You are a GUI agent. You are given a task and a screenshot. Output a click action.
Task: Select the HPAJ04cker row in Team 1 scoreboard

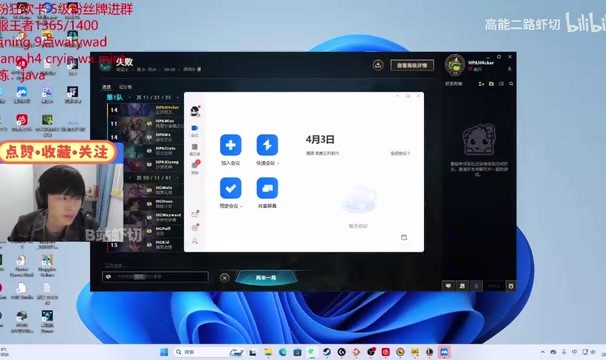[145, 110]
